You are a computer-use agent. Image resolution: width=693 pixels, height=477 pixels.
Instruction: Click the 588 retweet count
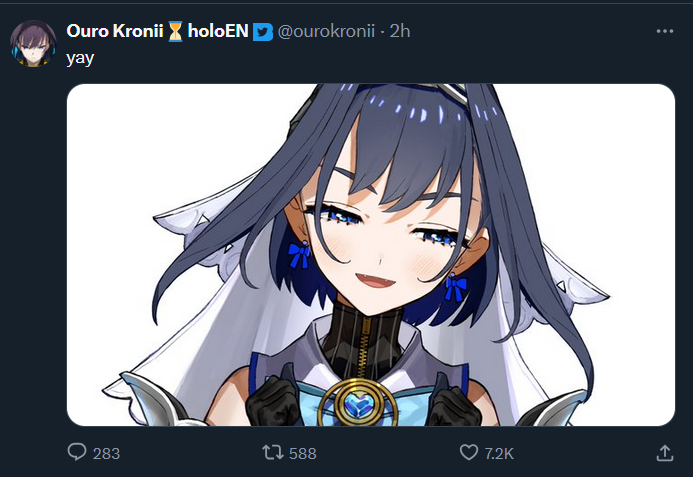point(303,454)
